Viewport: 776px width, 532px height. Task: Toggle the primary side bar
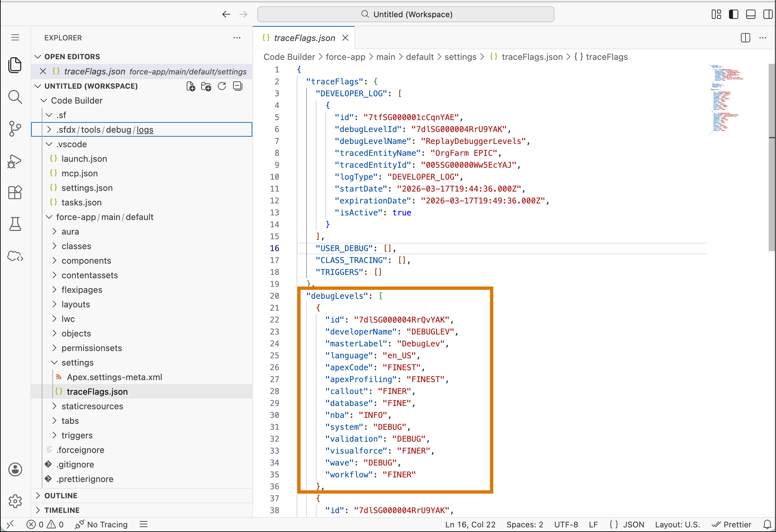734,14
